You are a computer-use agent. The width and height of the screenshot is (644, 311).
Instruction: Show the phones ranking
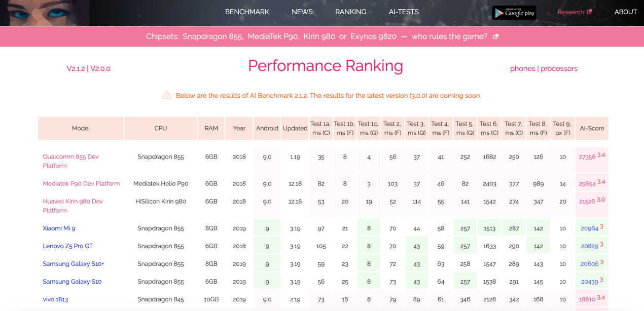(x=523, y=68)
